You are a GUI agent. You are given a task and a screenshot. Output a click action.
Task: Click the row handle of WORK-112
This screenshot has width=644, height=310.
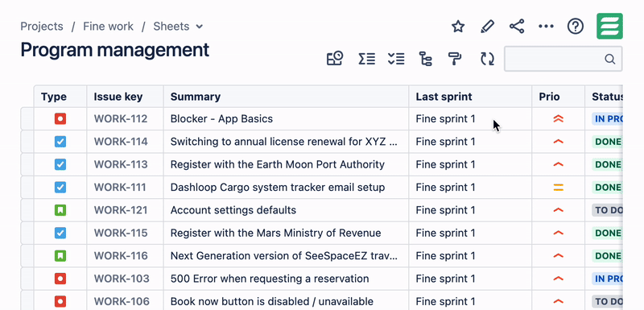27,119
